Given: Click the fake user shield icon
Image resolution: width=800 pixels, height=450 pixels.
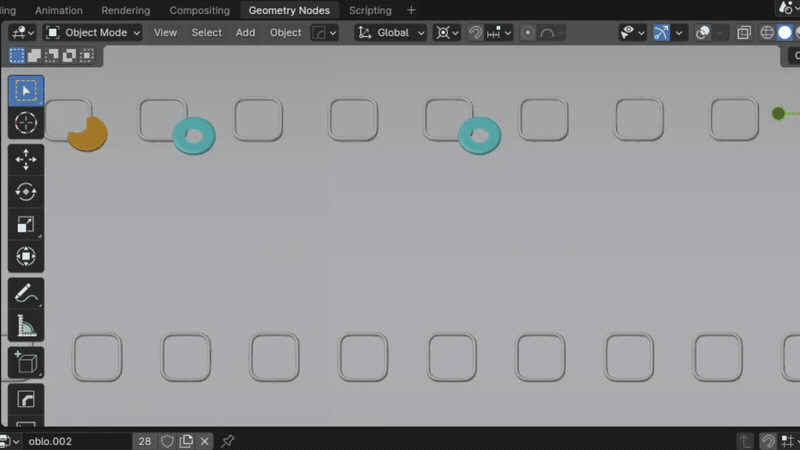Looking at the screenshot, I should [x=167, y=441].
